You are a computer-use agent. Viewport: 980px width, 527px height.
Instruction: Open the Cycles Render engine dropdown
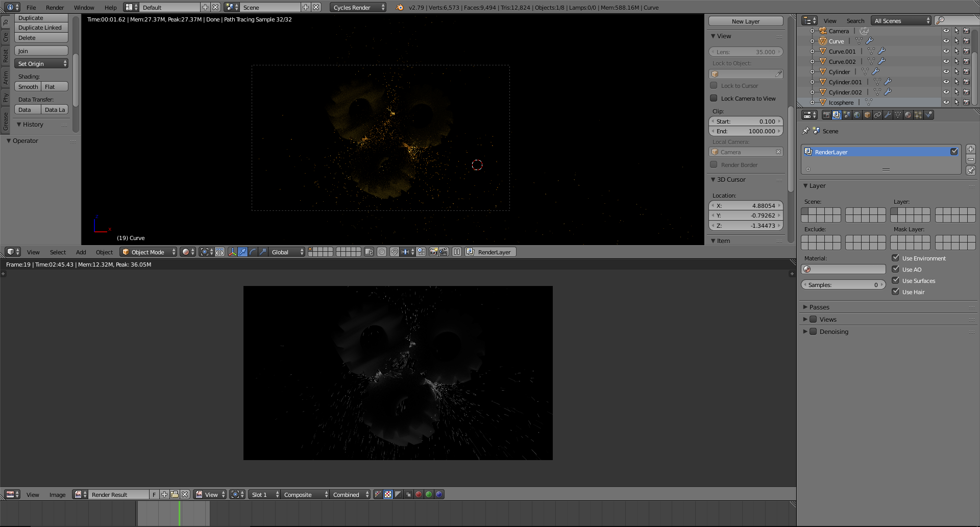coord(358,7)
